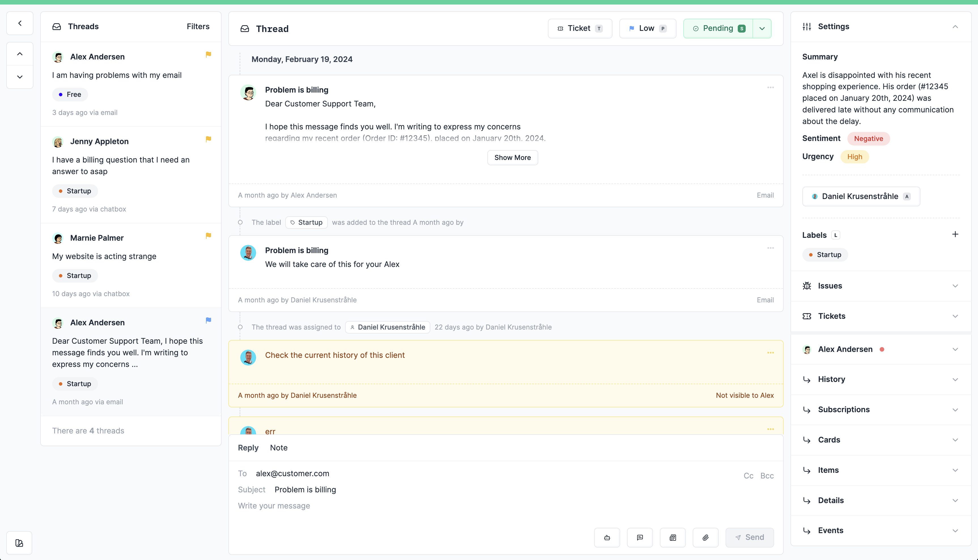Toggle Marnie Palmer thread flag

coord(208,235)
